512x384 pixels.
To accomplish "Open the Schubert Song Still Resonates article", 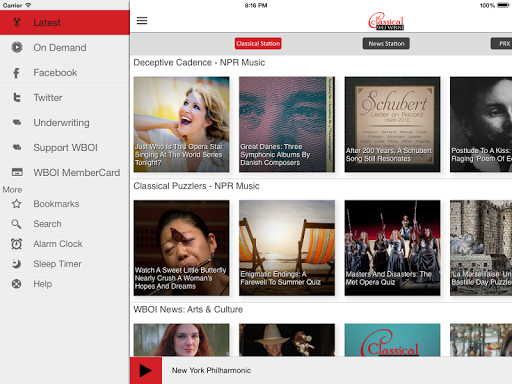I will pyautogui.click(x=392, y=124).
